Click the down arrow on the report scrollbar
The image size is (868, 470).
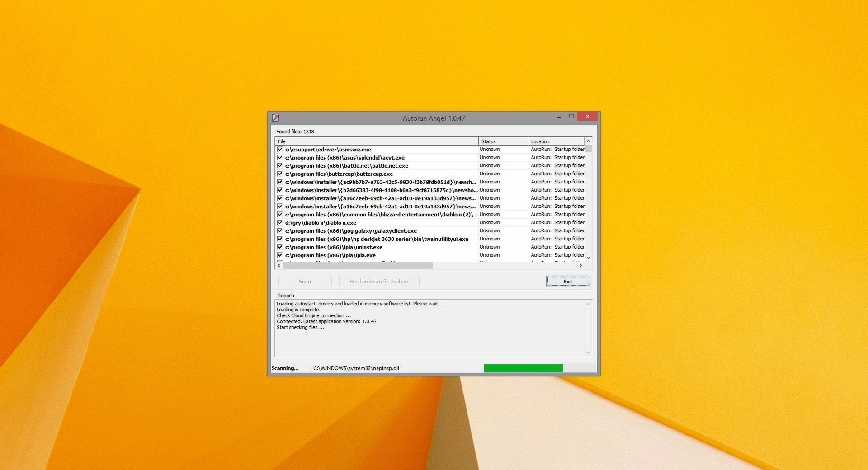point(588,352)
